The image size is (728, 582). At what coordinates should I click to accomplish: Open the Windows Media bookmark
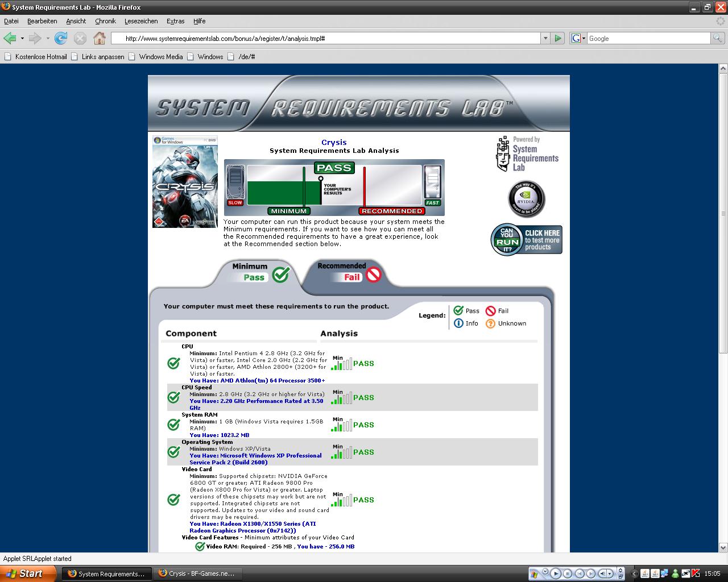click(155, 56)
